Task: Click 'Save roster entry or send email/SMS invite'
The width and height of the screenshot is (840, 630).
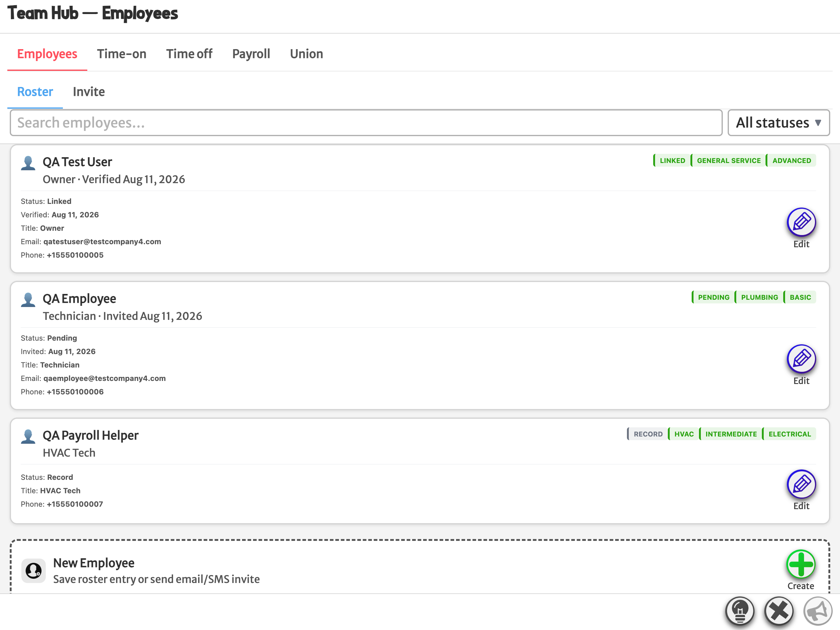Action: 157,579
